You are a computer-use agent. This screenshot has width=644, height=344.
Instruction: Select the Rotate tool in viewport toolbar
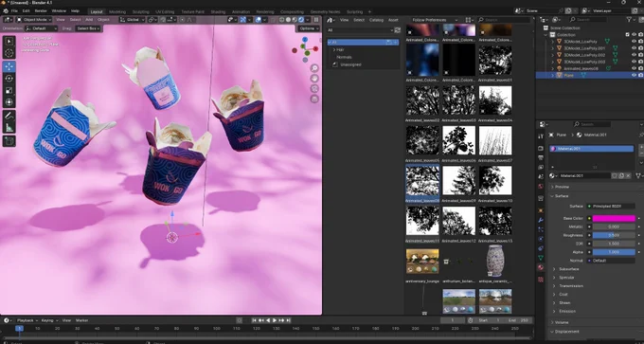pyautogui.click(x=9, y=79)
